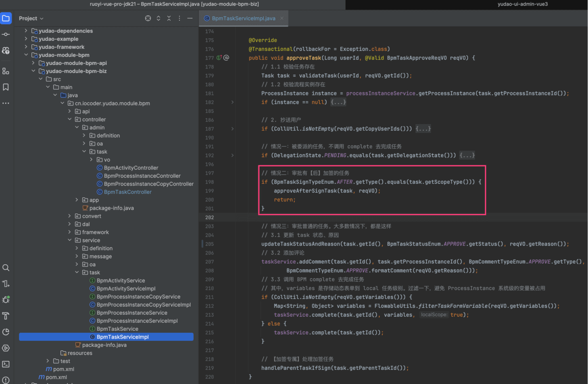
Task: Open the Problems tool window
Action: click(x=6, y=380)
